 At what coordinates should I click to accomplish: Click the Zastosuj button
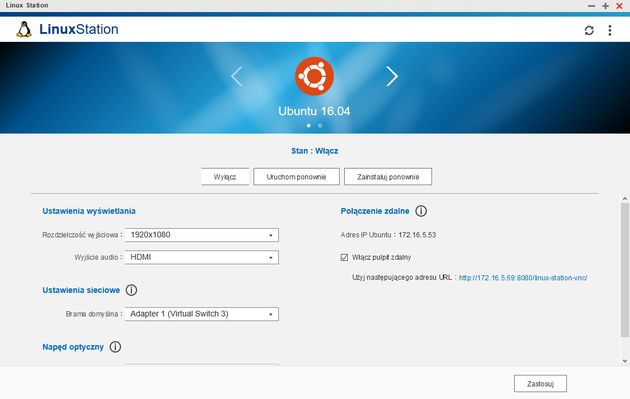click(x=540, y=384)
